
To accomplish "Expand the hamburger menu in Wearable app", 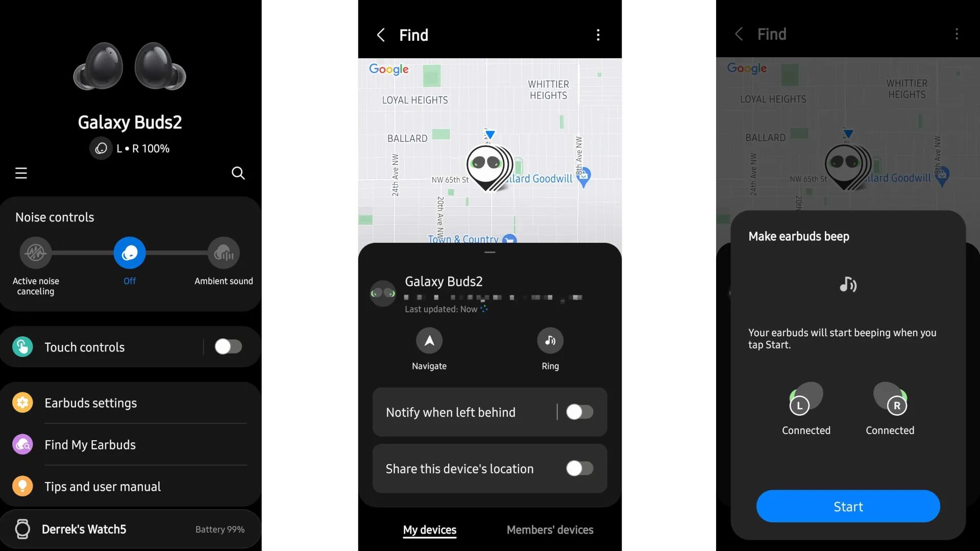I will point(20,173).
